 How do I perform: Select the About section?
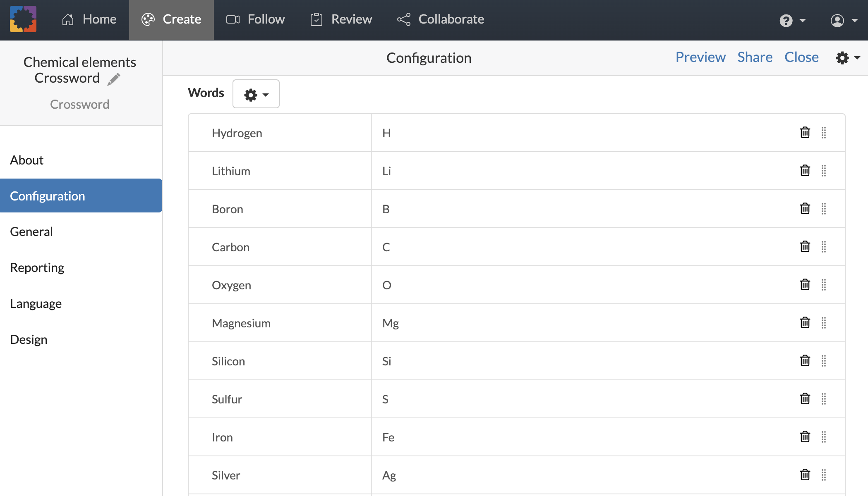point(26,160)
